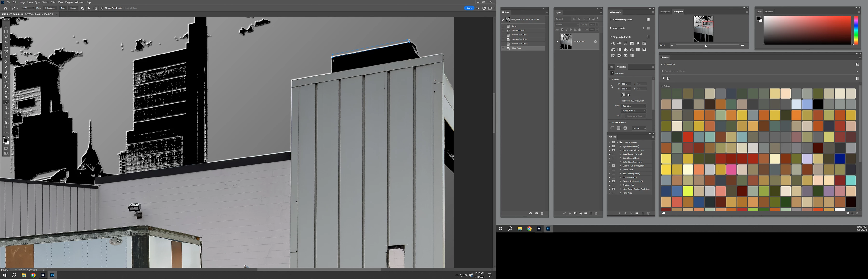This screenshot has height=279, width=868.
Task: Toggle the Vignette (selection) action checkmark
Action: (609, 146)
